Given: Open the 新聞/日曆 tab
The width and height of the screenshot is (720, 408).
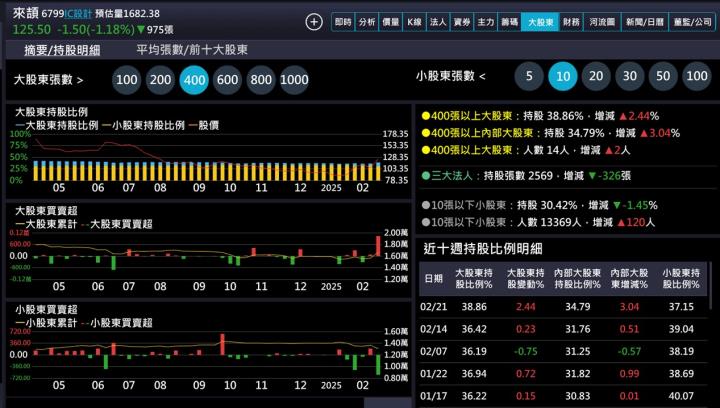Looking at the screenshot, I should (x=645, y=22).
